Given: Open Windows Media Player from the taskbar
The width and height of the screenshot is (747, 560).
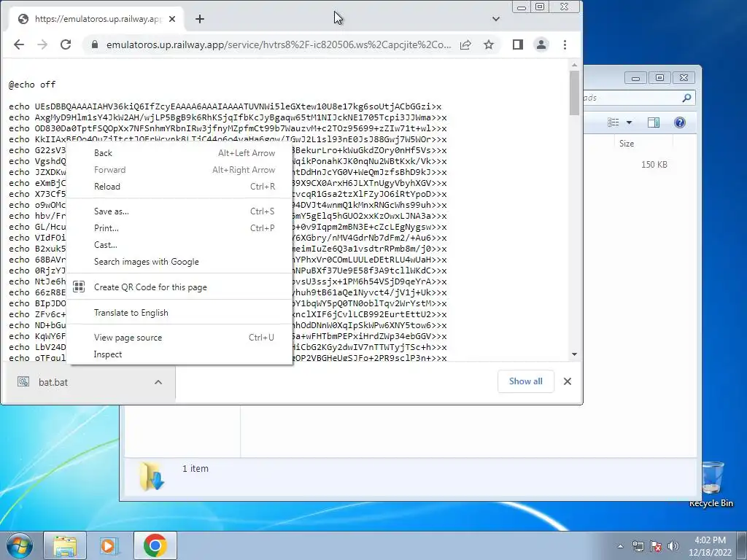Looking at the screenshot, I should click(x=108, y=545).
